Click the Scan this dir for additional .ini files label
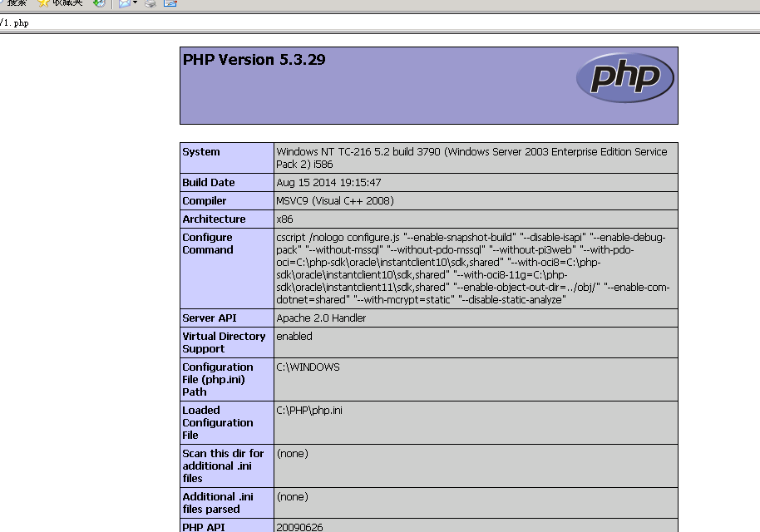The width and height of the screenshot is (760, 532). click(x=223, y=465)
